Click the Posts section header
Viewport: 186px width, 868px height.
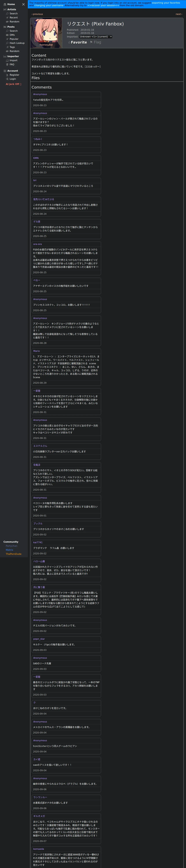(x=11, y=27)
